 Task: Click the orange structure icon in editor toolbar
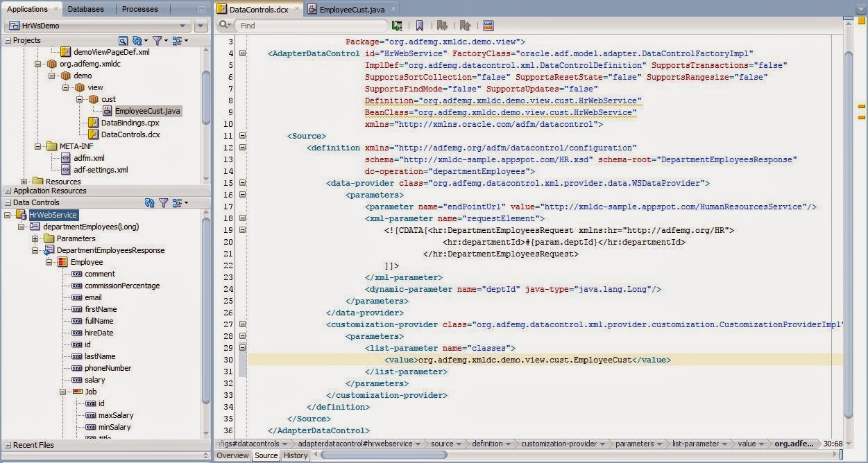pyautogui.click(x=488, y=26)
